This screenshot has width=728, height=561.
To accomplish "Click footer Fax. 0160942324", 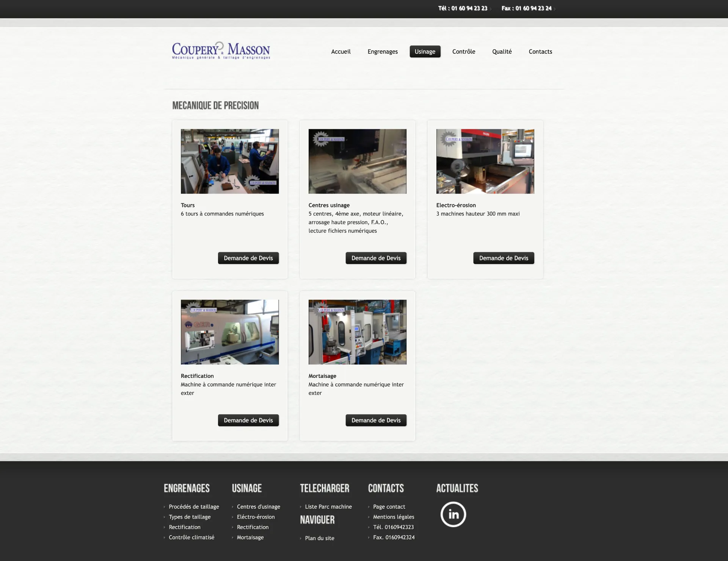I will click(x=394, y=537).
